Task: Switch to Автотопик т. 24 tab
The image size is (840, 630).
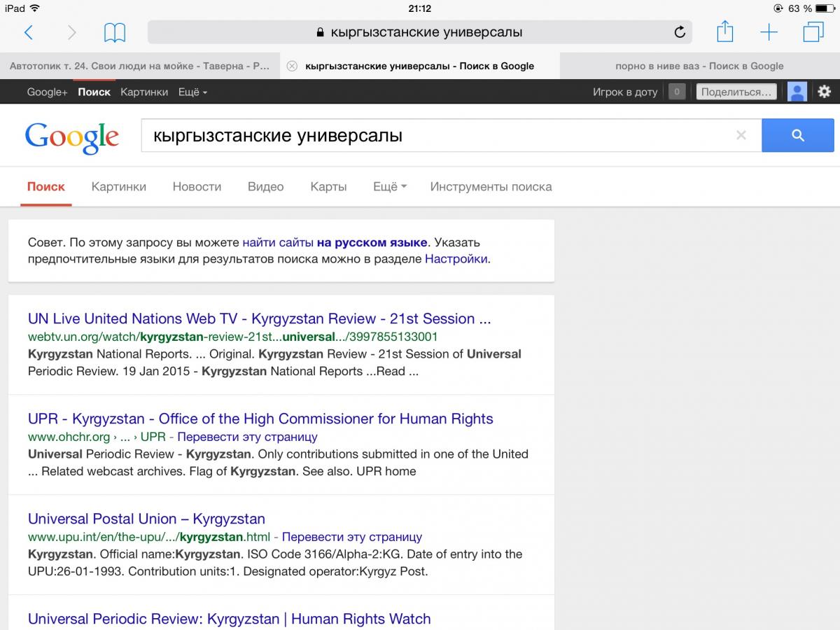Action: [140, 66]
